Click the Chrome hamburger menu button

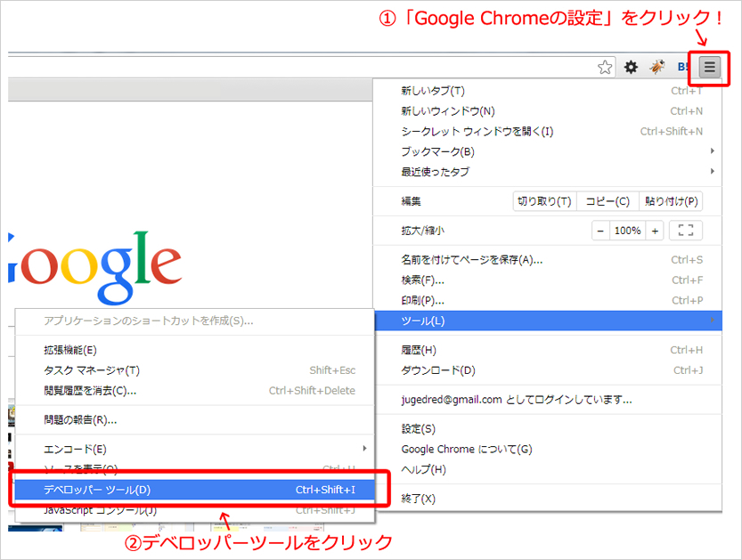[x=709, y=67]
